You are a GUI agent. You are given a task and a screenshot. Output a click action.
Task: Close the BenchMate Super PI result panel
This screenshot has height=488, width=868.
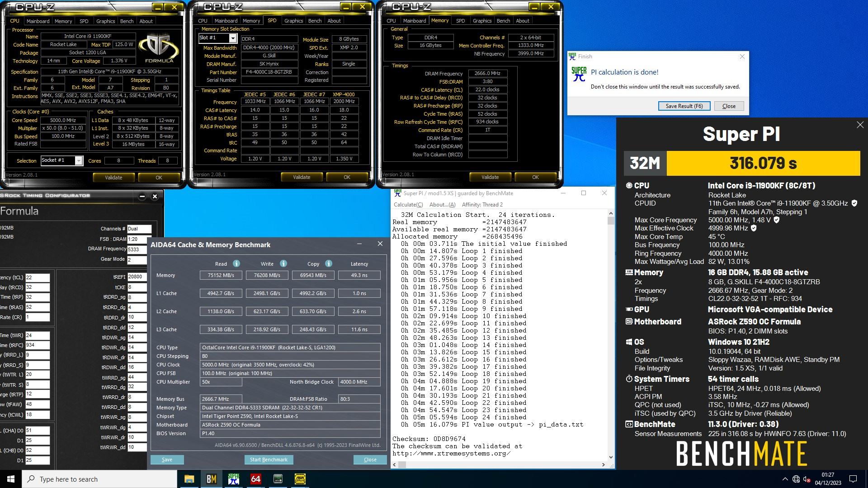click(x=860, y=125)
